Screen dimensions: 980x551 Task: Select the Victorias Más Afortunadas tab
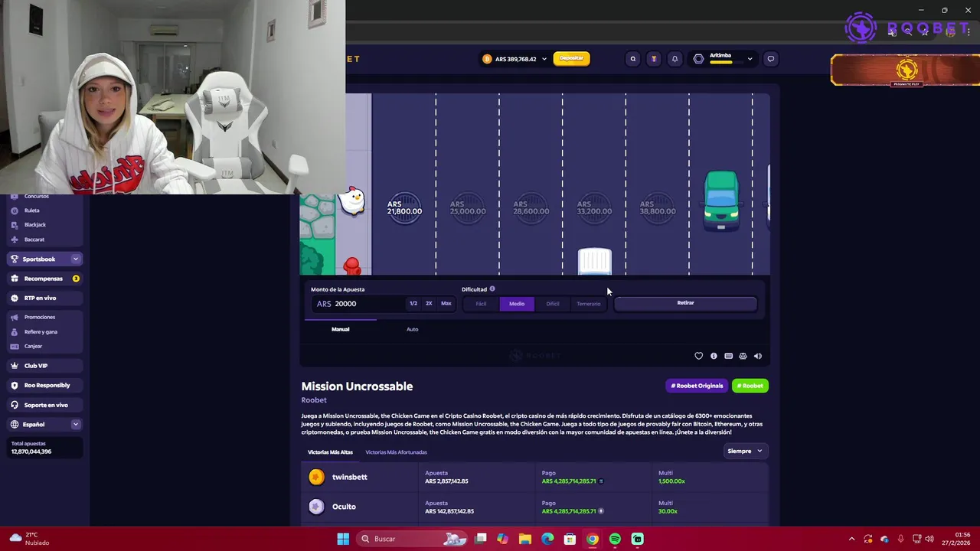[396, 452]
